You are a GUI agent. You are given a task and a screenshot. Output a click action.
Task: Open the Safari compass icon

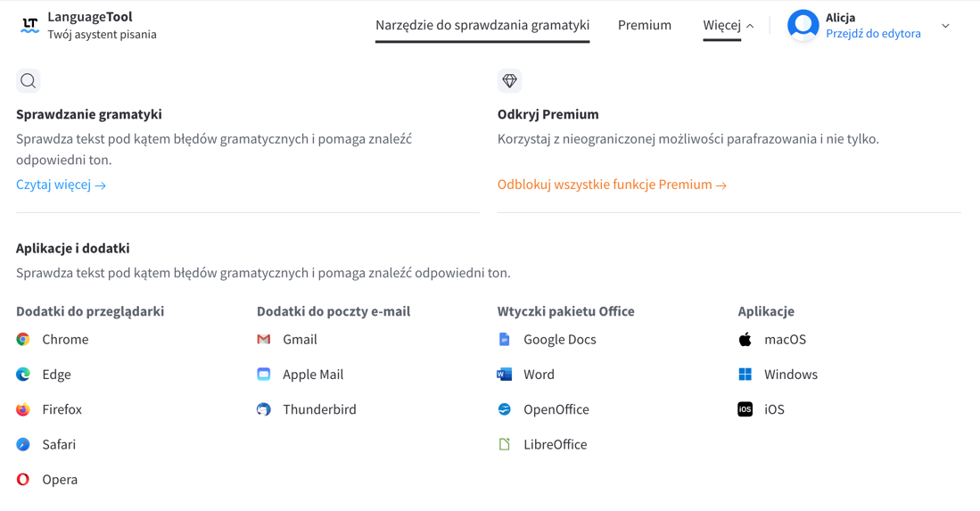(23, 444)
